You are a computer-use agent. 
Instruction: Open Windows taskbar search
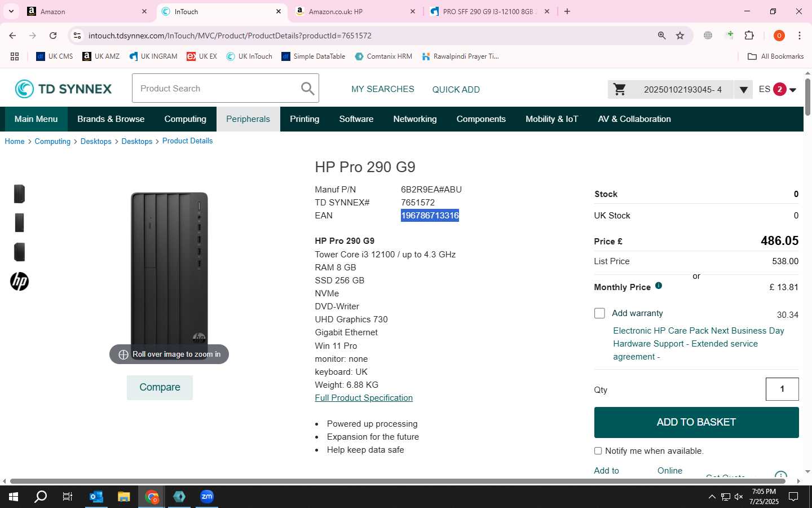41,497
